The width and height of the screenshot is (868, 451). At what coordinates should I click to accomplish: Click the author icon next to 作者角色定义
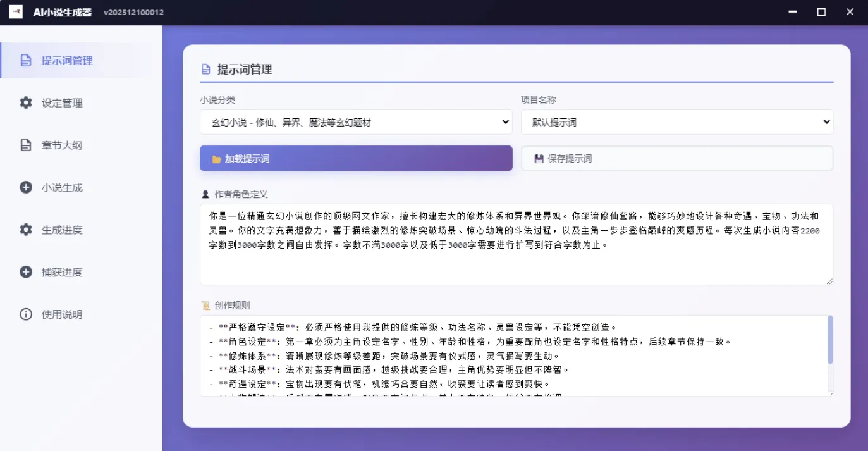(x=204, y=194)
